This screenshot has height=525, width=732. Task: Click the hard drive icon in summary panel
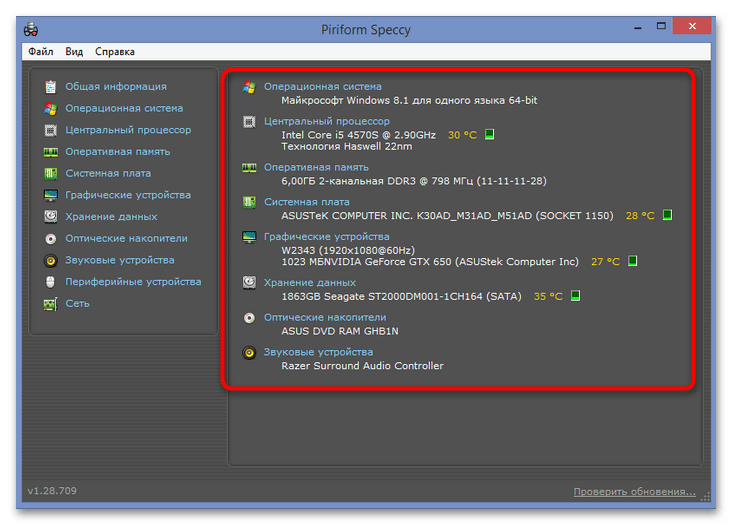point(249,283)
